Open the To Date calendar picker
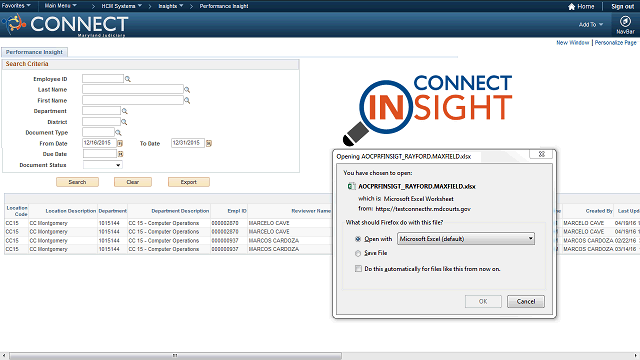640x360 pixels. [x=209, y=143]
